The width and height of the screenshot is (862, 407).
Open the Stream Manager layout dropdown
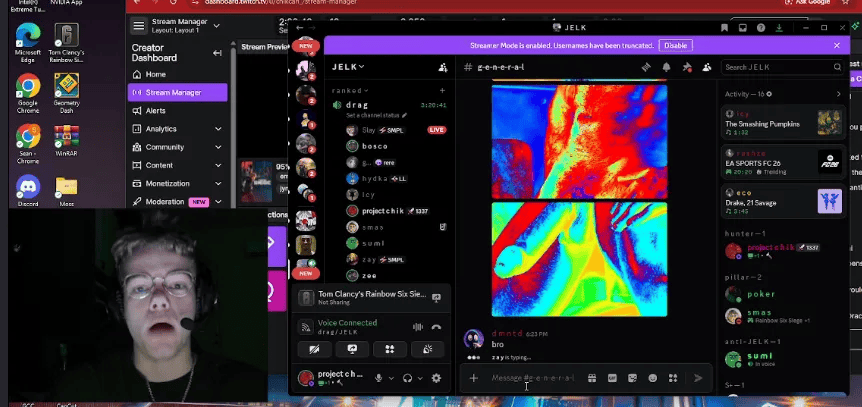pyautogui.click(x=216, y=26)
